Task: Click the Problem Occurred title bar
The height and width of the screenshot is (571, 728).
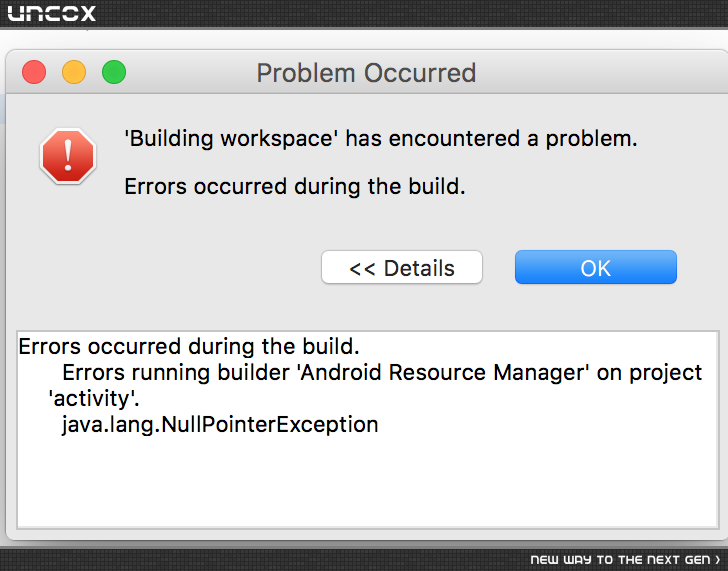Action: coord(366,73)
